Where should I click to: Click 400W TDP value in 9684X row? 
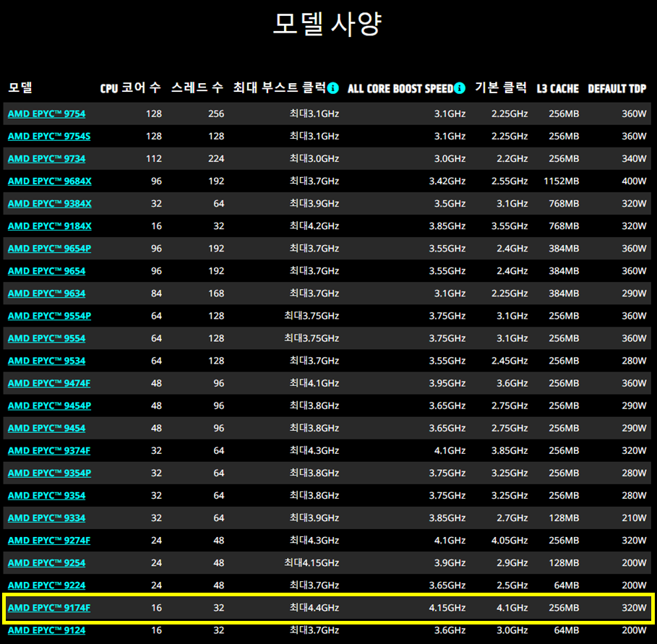pyautogui.click(x=634, y=181)
